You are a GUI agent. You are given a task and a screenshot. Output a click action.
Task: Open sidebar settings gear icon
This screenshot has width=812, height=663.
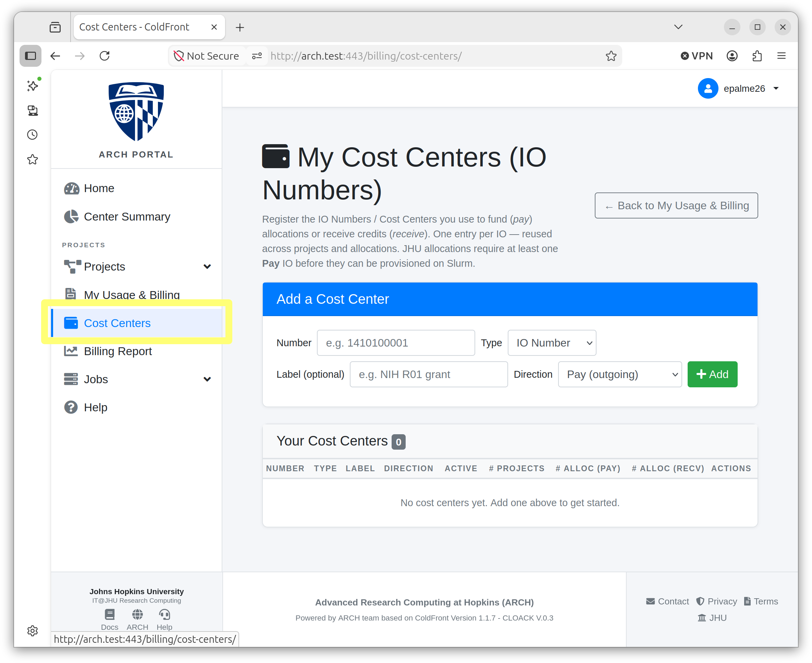pos(33,630)
